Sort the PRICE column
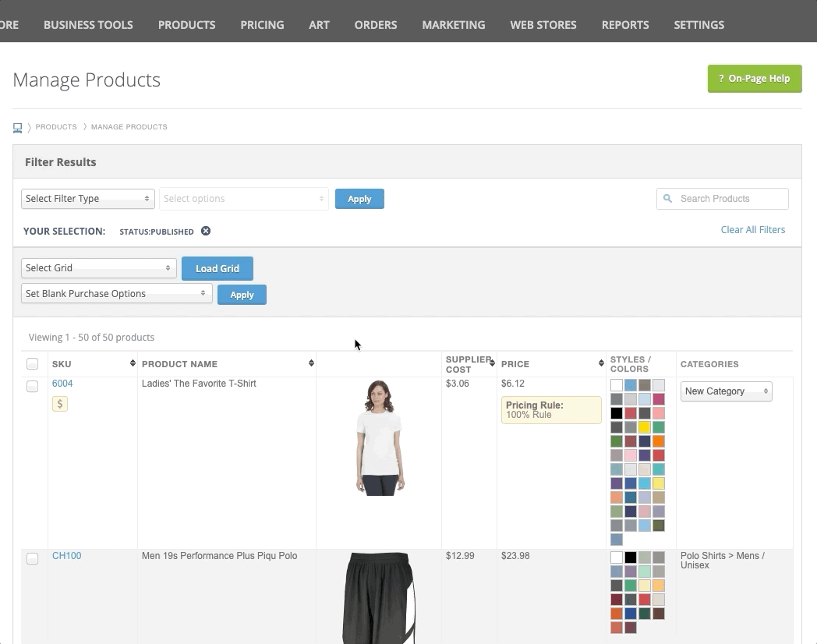 [x=601, y=363]
